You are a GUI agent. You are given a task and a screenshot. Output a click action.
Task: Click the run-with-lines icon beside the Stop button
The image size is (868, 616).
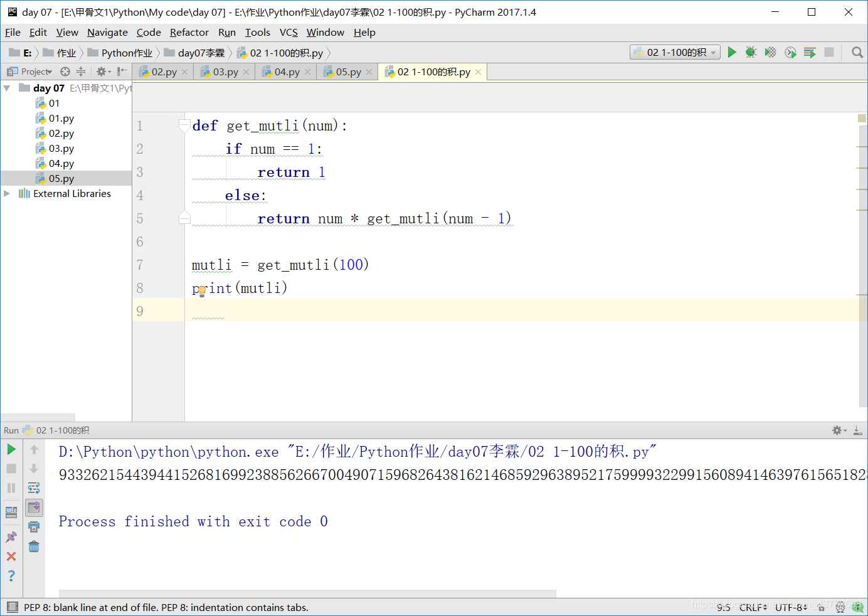point(810,53)
